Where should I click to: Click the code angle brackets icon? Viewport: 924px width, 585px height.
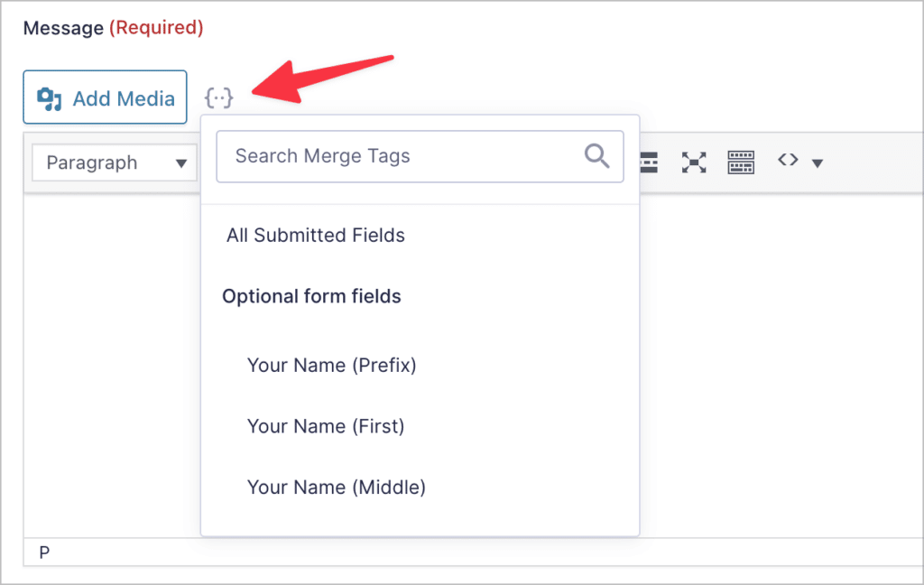point(788,160)
